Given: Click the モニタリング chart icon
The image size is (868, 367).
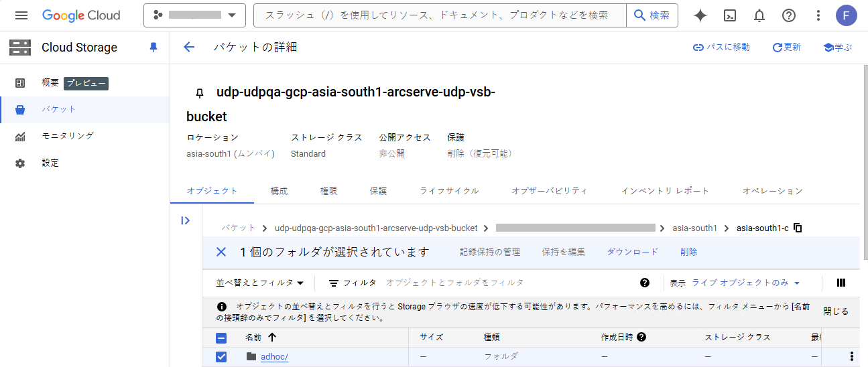Looking at the screenshot, I should pyautogui.click(x=20, y=137).
